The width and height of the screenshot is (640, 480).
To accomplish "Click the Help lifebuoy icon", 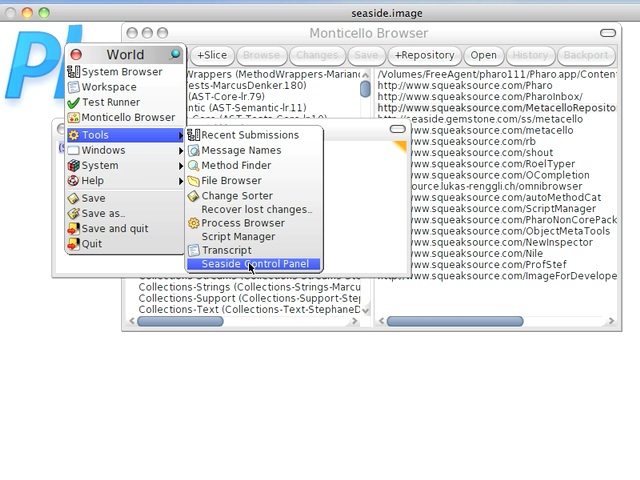I will click(73, 180).
